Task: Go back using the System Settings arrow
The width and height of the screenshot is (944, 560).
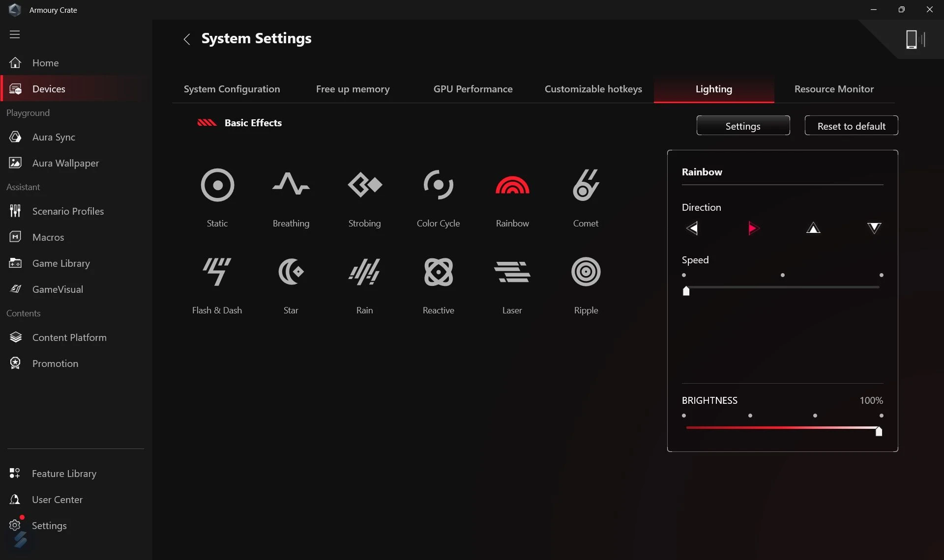Action: click(x=187, y=39)
